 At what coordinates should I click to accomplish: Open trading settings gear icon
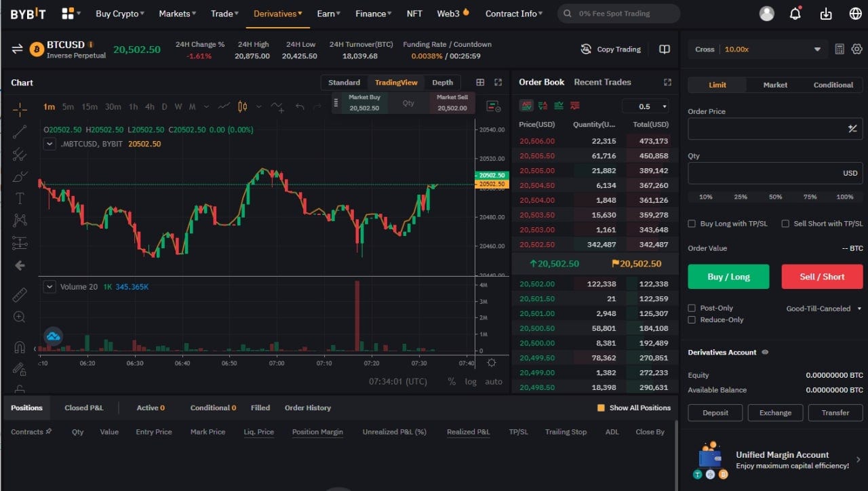(856, 49)
